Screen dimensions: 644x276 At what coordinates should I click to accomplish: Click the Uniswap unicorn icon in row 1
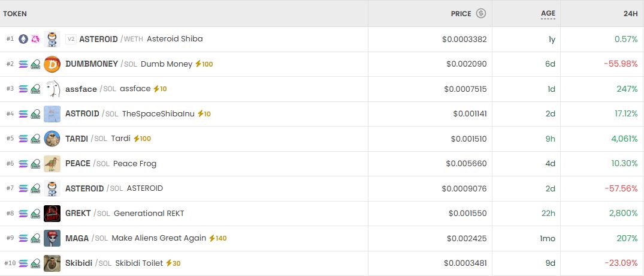click(35, 39)
